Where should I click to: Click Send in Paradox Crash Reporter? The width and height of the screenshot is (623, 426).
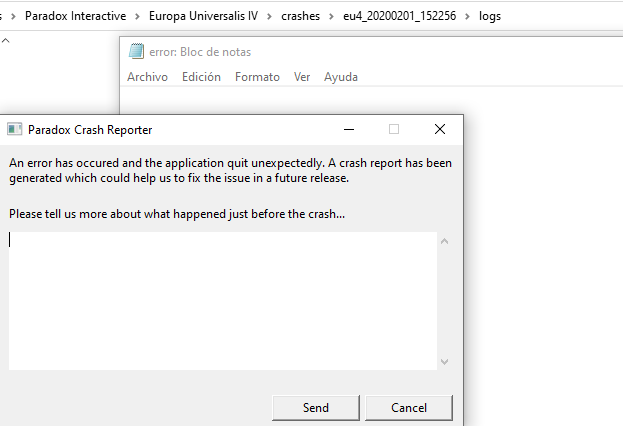click(316, 408)
